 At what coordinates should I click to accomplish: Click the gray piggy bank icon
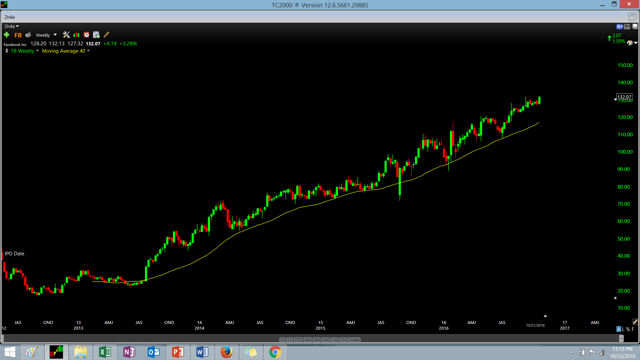pyautogui.click(x=28, y=35)
